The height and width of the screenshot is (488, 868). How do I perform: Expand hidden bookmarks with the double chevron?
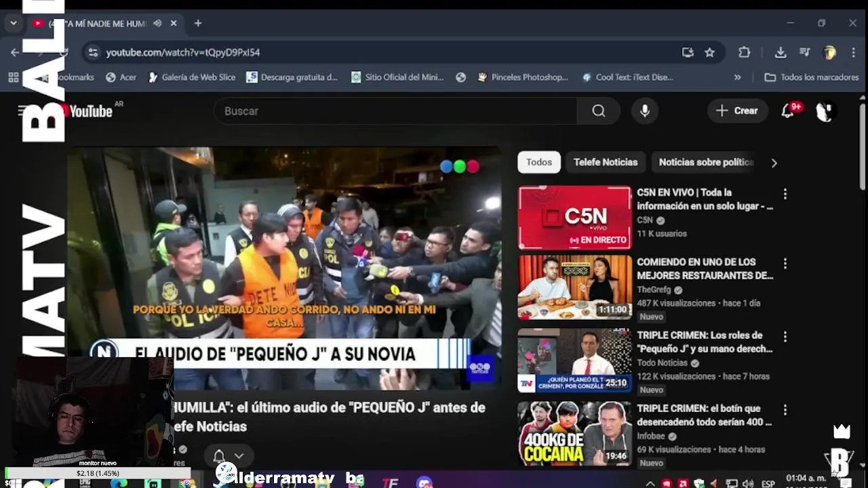[737, 77]
